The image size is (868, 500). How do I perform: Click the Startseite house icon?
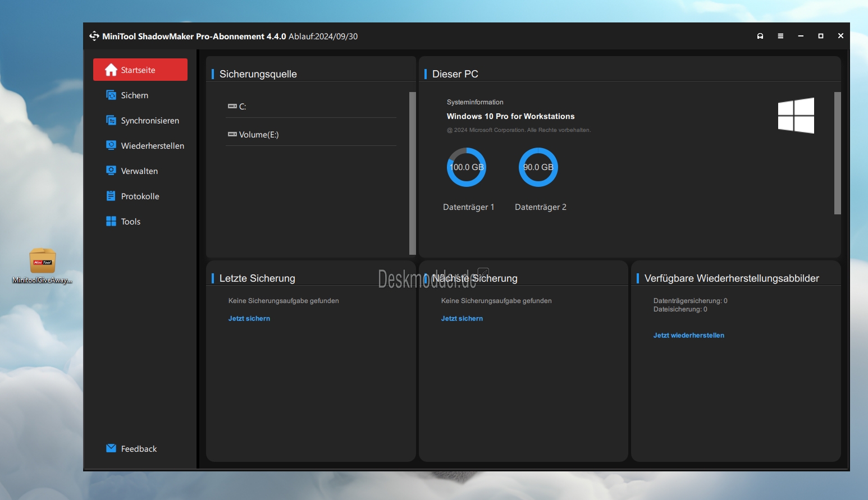[111, 70]
